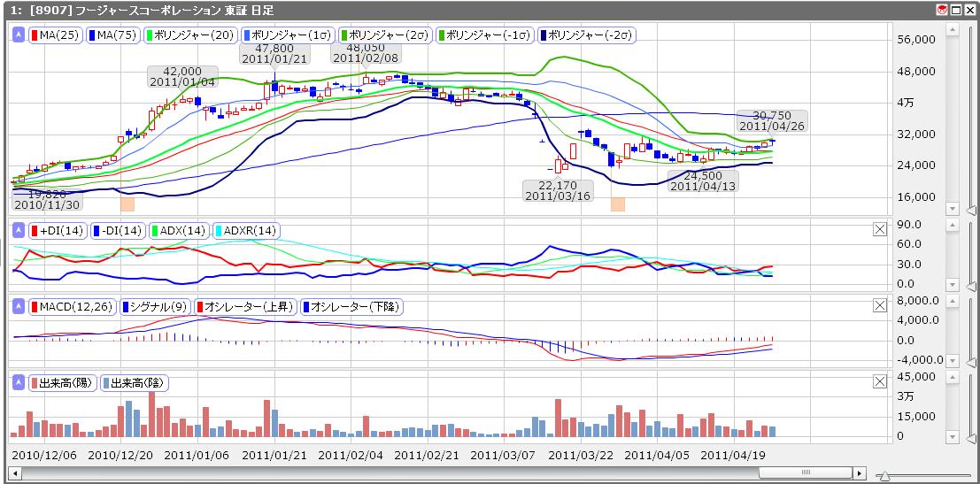This screenshot has width=980, height=484.
Task: Click the 'A' icon in the MACD panel
Action: (19, 306)
